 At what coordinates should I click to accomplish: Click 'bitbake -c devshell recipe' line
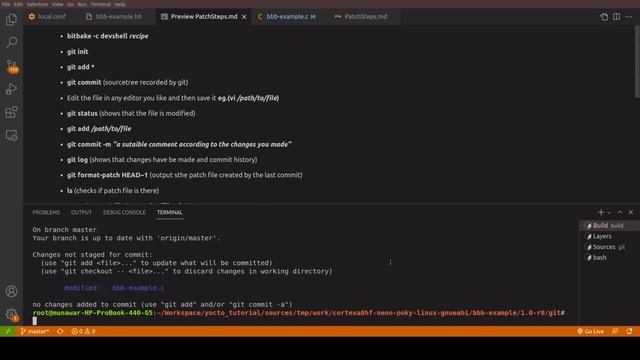[108, 36]
